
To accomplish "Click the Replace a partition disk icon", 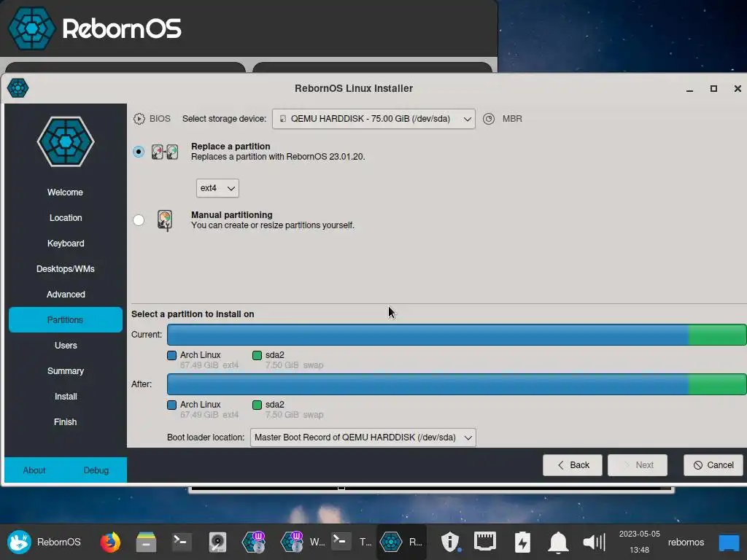I will click(x=165, y=152).
